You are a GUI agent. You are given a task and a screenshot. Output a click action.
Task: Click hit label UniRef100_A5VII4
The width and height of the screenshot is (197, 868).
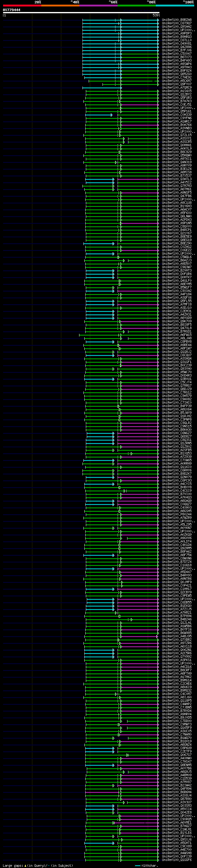[177, 809]
